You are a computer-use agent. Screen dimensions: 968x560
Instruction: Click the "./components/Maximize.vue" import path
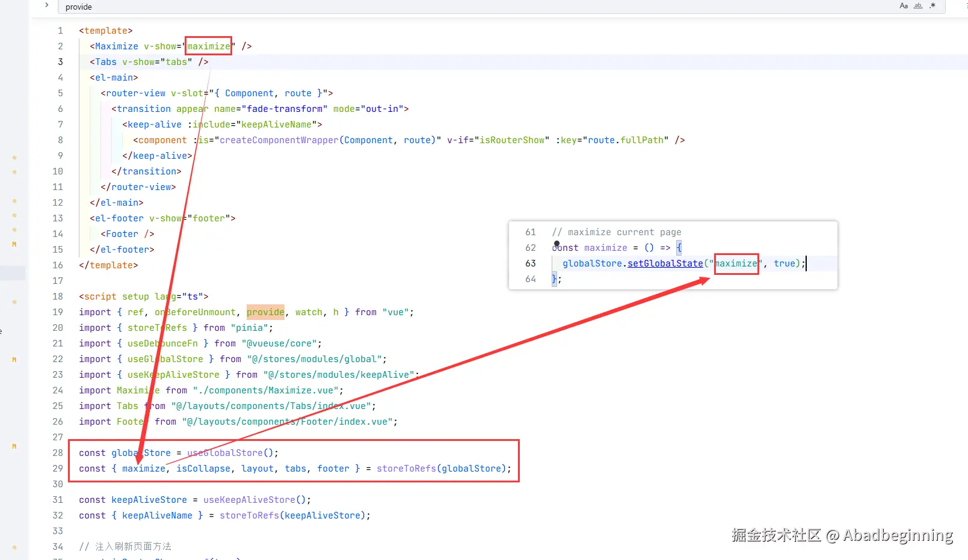pyautogui.click(x=265, y=390)
